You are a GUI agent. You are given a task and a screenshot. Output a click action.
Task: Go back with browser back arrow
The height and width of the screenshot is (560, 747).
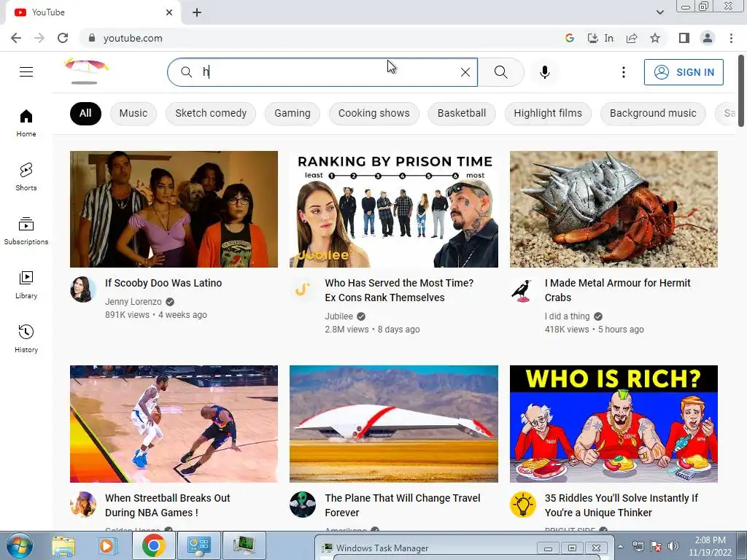pos(16,38)
